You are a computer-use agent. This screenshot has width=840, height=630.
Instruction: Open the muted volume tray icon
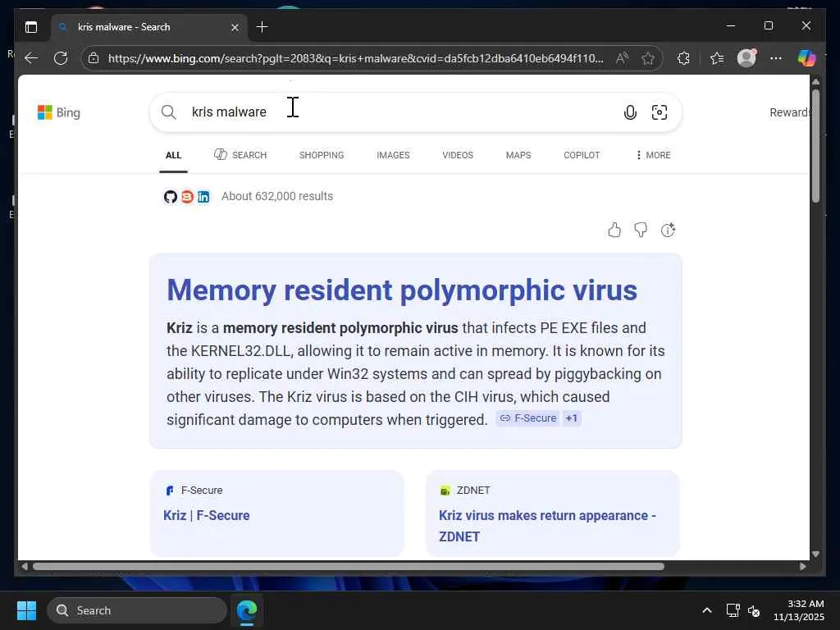point(754,610)
